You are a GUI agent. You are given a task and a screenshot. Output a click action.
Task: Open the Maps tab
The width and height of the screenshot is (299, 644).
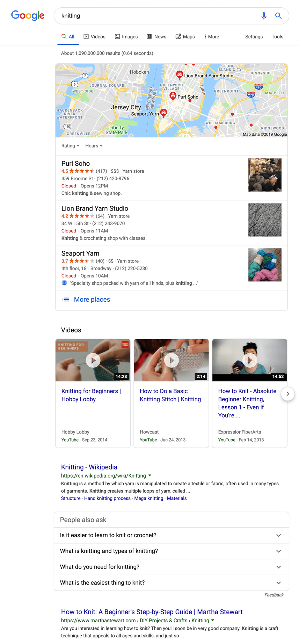tap(185, 37)
